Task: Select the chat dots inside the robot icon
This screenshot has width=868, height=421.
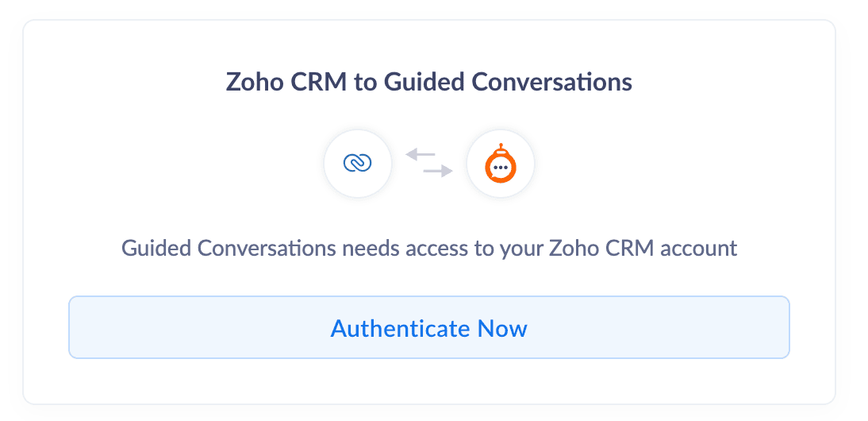Action: click(x=500, y=168)
